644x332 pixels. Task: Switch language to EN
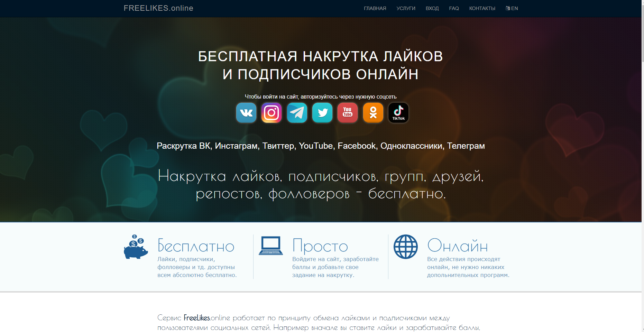click(512, 8)
